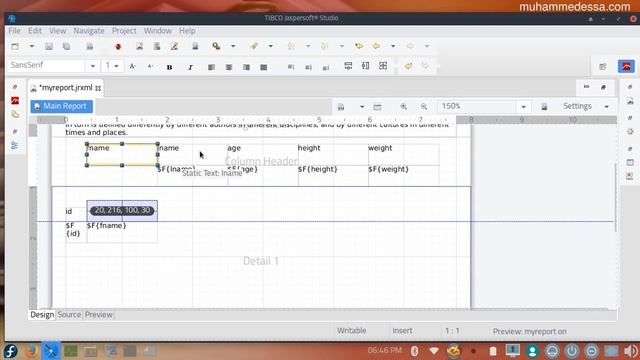This screenshot has width=640, height=360.
Task: Select the $F{weight} text field
Action: coord(403,175)
